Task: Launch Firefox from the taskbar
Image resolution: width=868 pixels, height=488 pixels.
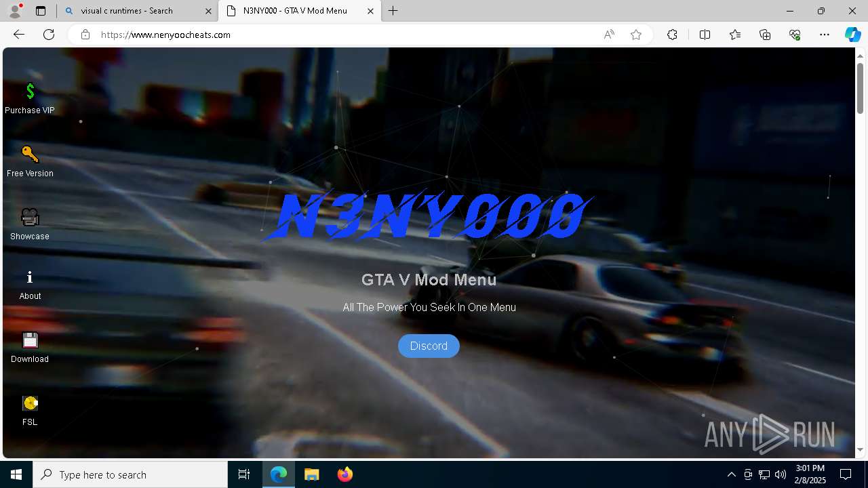Action: point(344,474)
